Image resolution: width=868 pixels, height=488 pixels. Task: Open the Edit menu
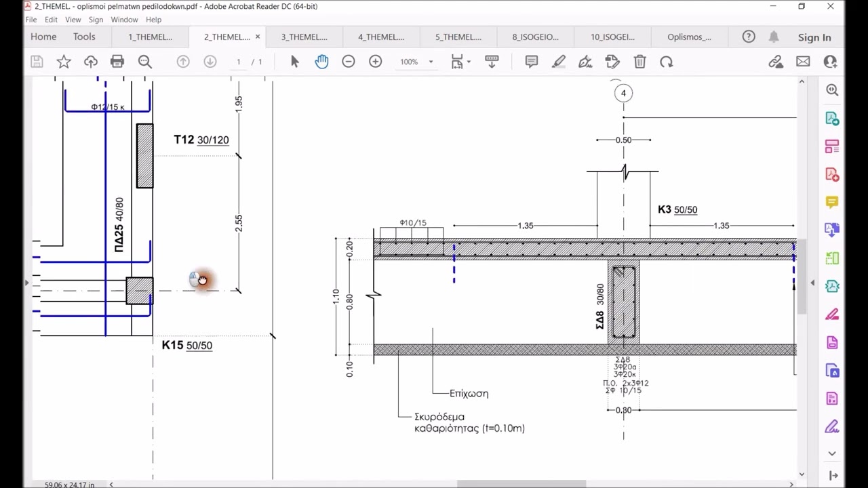pos(51,20)
